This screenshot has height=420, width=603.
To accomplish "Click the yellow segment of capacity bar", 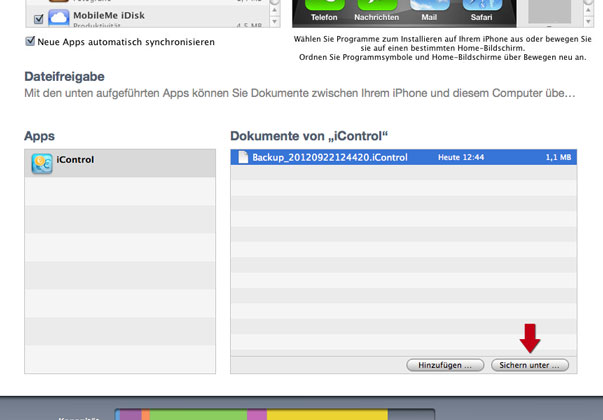I will point(327,415).
